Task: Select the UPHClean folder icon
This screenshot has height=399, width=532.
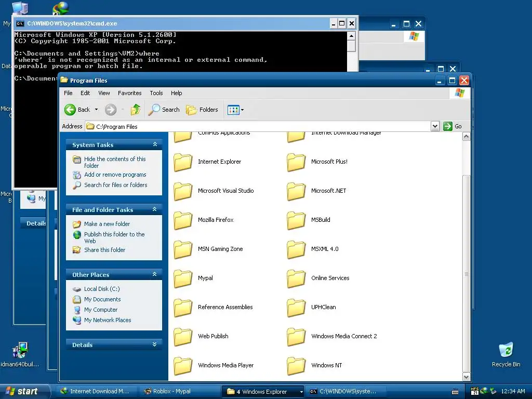Action: 296,308
